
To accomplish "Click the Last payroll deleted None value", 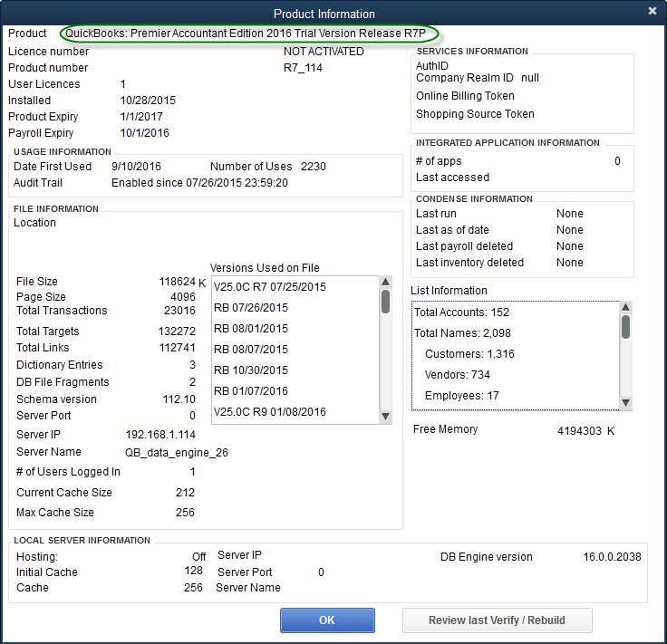I will click(570, 246).
